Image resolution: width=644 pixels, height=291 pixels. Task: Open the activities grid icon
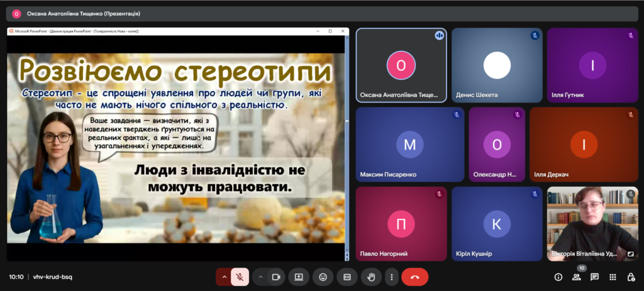(x=613, y=277)
